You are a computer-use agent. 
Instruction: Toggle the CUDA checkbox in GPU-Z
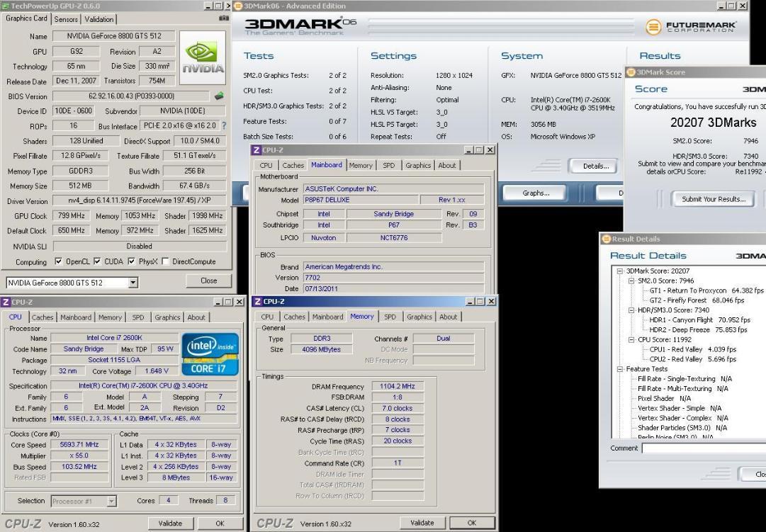point(97,261)
